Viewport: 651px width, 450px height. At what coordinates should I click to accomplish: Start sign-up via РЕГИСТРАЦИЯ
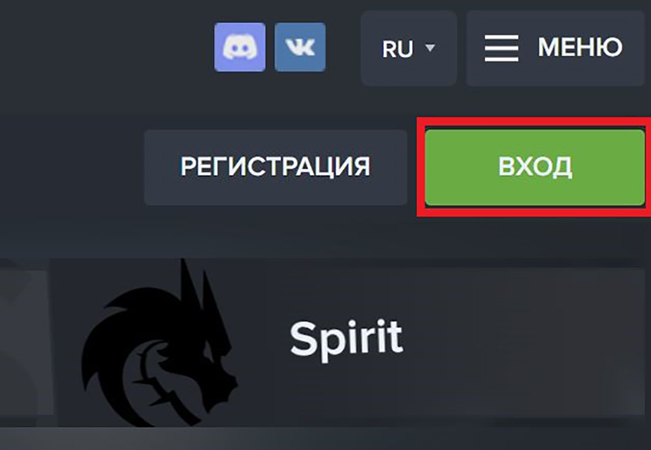point(276,167)
